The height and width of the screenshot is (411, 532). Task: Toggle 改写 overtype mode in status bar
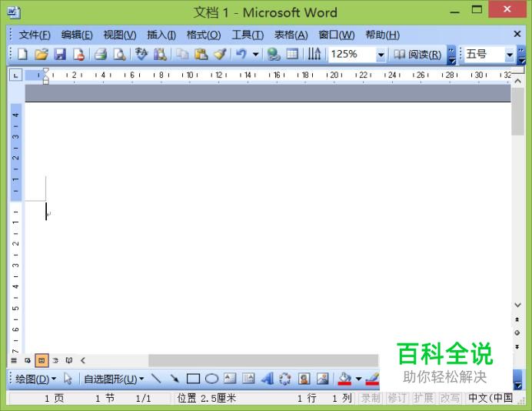coord(450,398)
